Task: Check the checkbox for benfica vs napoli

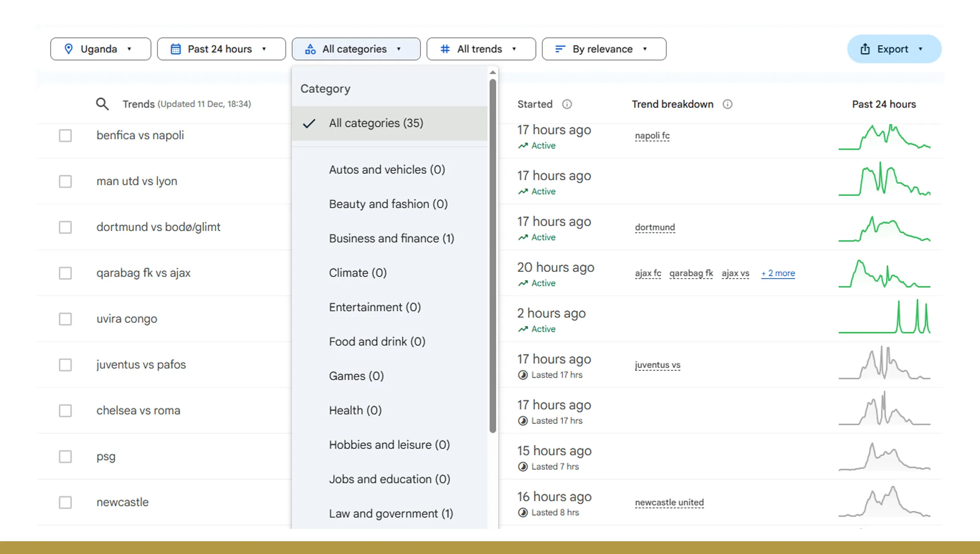Action: (x=65, y=135)
